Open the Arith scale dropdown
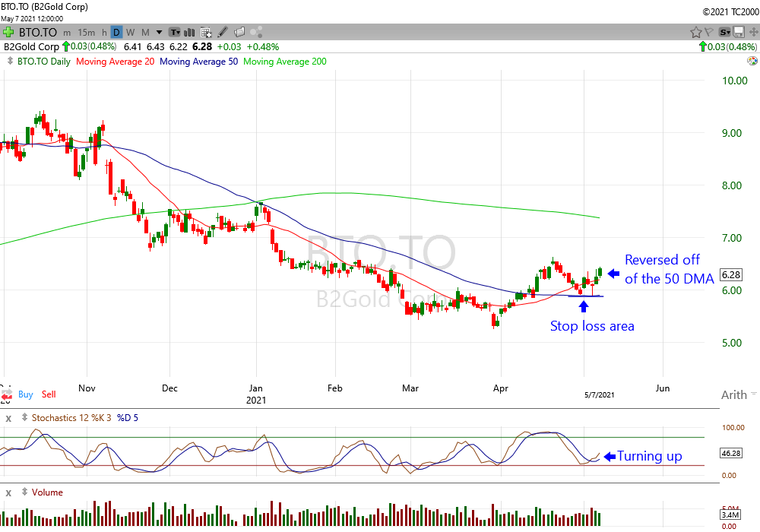The image size is (760, 532). click(738, 394)
